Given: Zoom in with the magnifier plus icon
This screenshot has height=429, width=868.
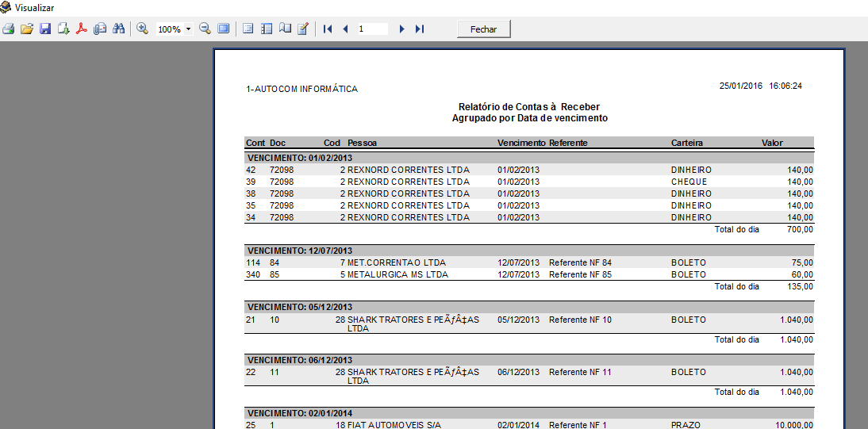Looking at the screenshot, I should click(x=143, y=29).
